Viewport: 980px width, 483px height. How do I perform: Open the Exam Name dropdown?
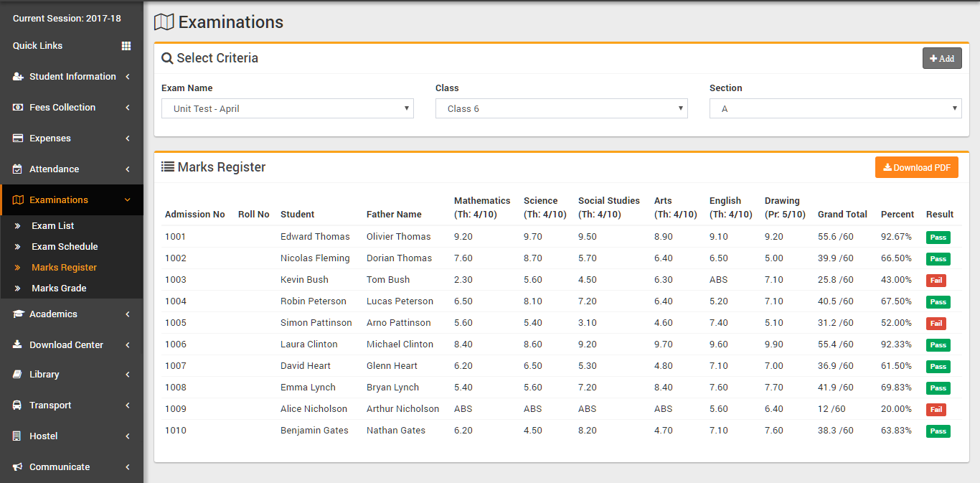[288, 108]
